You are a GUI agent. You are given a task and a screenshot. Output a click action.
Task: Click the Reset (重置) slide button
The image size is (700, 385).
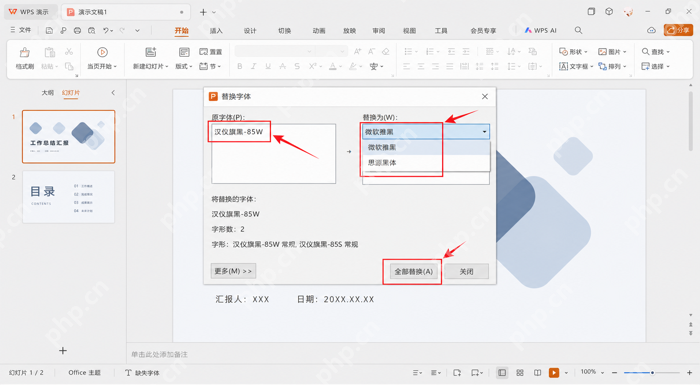pyautogui.click(x=211, y=52)
